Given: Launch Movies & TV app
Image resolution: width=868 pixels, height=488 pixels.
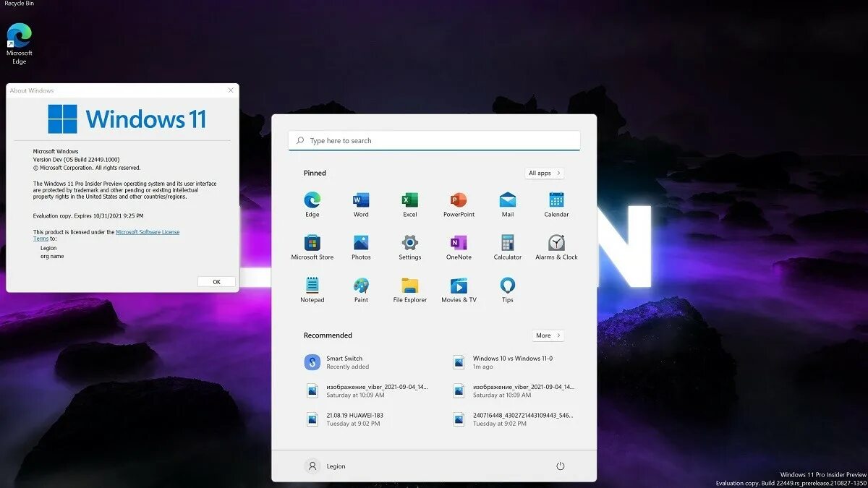Looking at the screenshot, I should tap(459, 290).
